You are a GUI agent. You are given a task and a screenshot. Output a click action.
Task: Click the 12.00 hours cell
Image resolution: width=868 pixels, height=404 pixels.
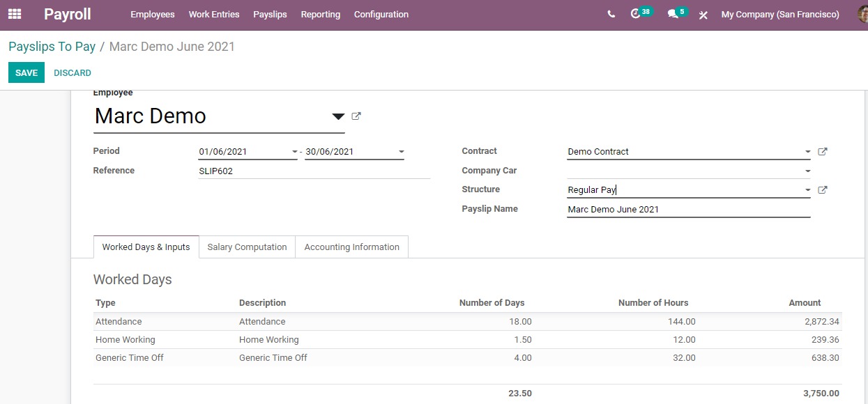tap(684, 340)
